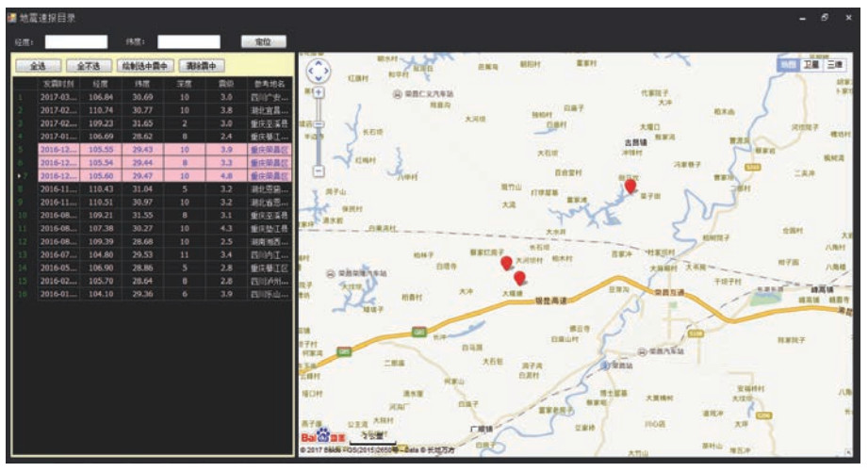Click the 定位 locate button
868x472 pixels.
[x=264, y=41]
